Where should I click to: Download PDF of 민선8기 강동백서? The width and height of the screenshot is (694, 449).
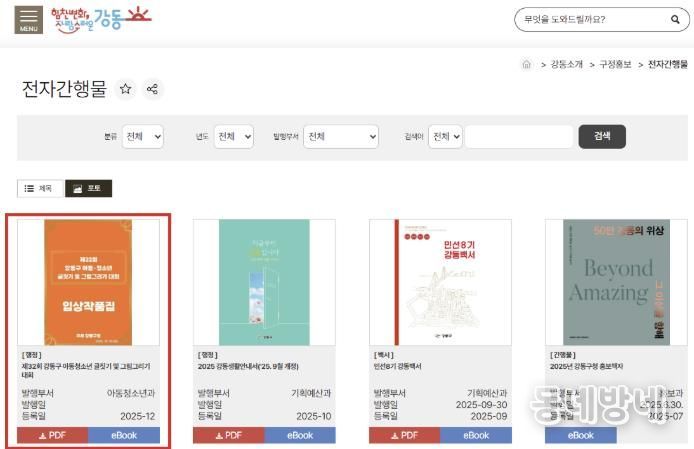(x=404, y=435)
